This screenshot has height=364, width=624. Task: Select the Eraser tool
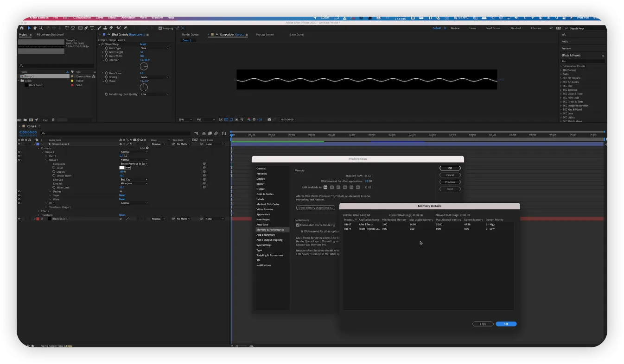pyautogui.click(x=111, y=28)
